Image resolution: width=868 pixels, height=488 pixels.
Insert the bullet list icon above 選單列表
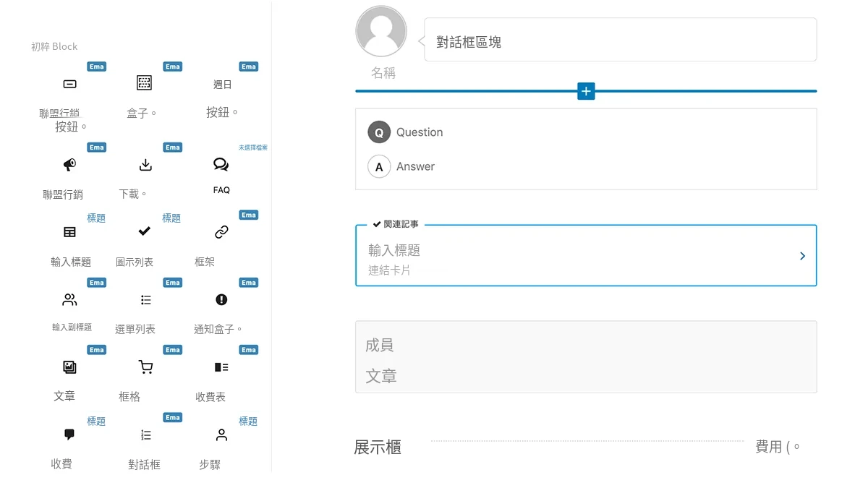[x=145, y=299]
